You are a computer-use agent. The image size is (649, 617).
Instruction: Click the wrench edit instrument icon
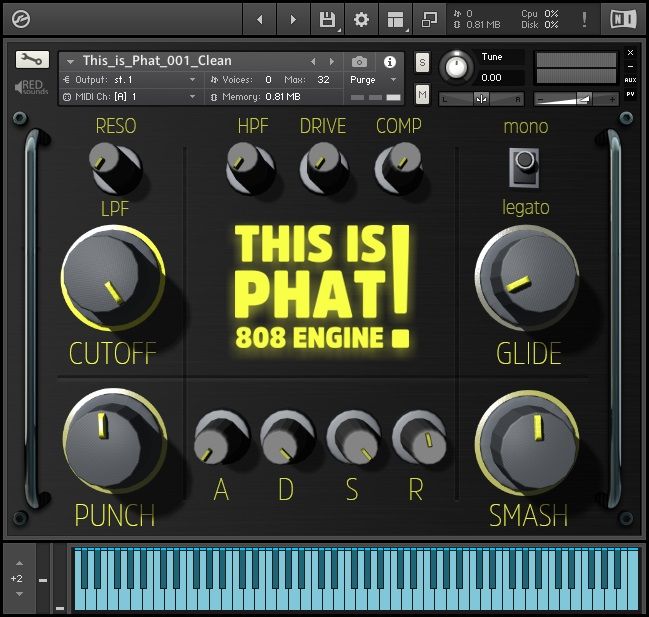(x=32, y=59)
